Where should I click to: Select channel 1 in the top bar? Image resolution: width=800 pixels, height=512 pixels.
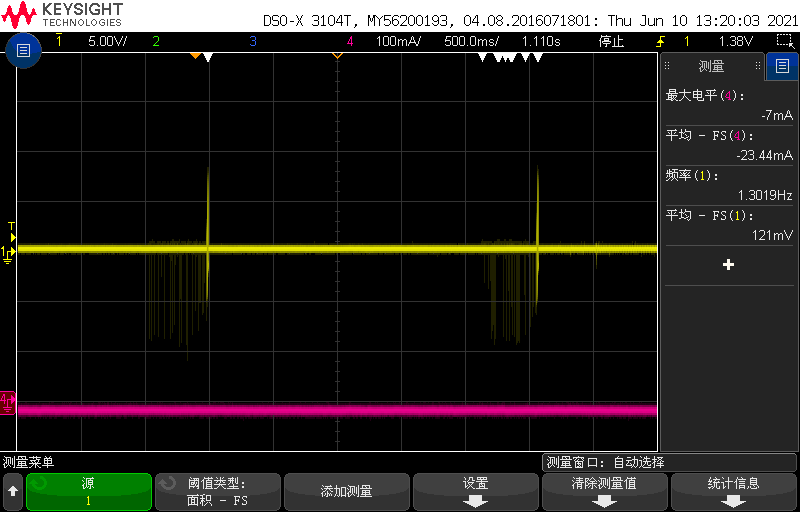[59, 41]
